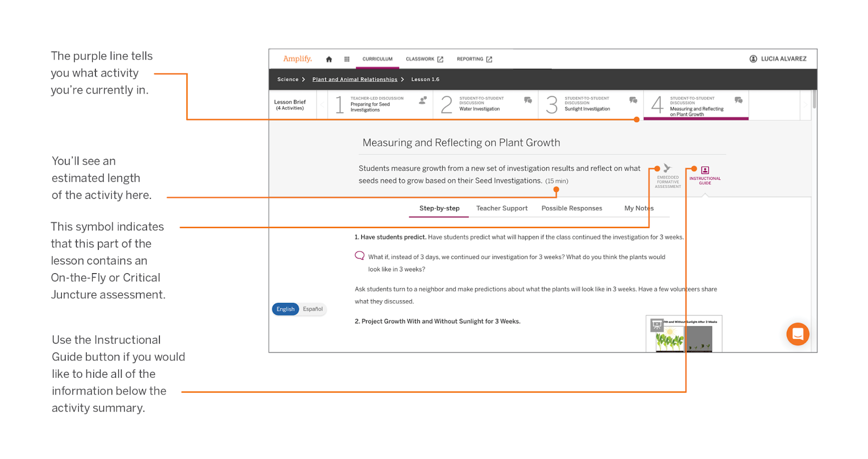This screenshot has width=868, height=459.
Task: Open the Possible Responses tab
Action: [571, 208]
